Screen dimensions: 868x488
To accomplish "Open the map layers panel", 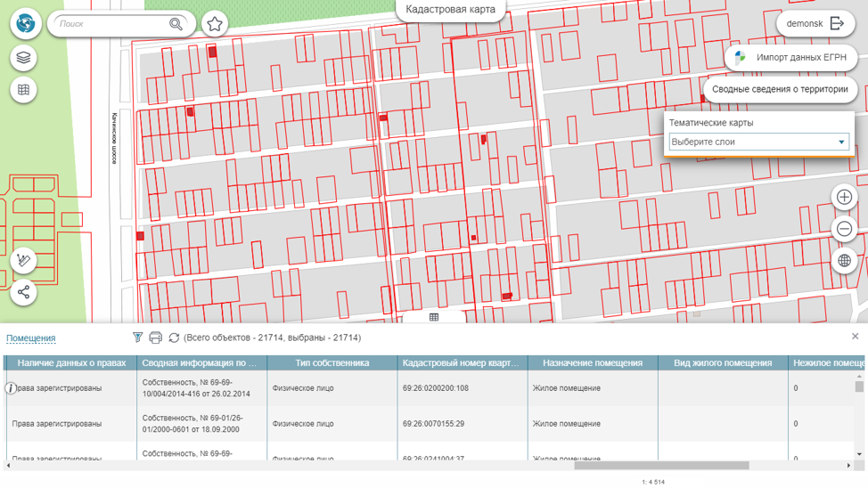I will pyautogui.click(x=24, y=58).
